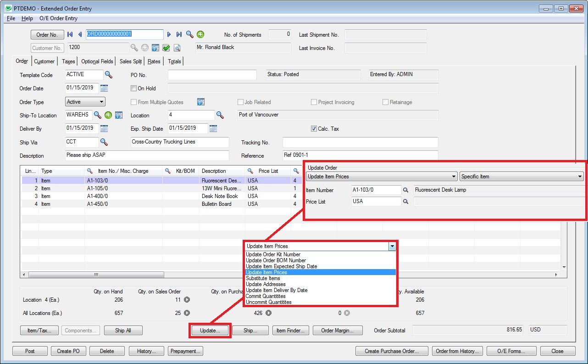
Task: Switch to the Rates tab
Action: pyautogui.click(x=154, y=61)
